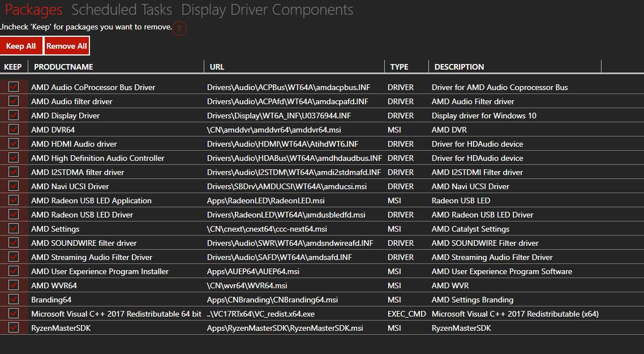Click the U0376944.INF URL cell
The height and width of the screenshot is (354, 644).
279,116
